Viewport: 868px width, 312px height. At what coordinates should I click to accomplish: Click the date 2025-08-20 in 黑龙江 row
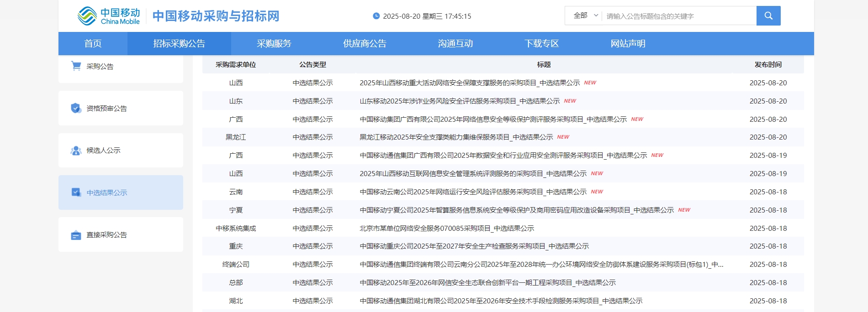(x=768, y=137)
